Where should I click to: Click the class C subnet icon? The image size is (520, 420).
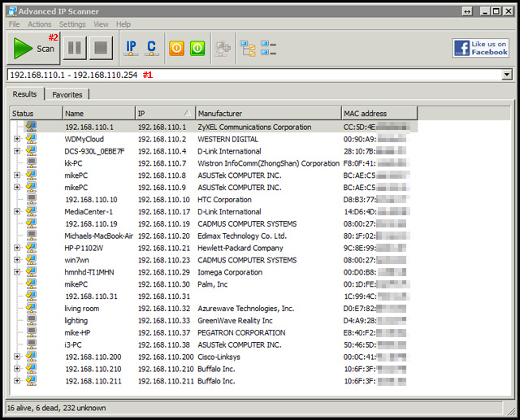click(x=152, y=48)
